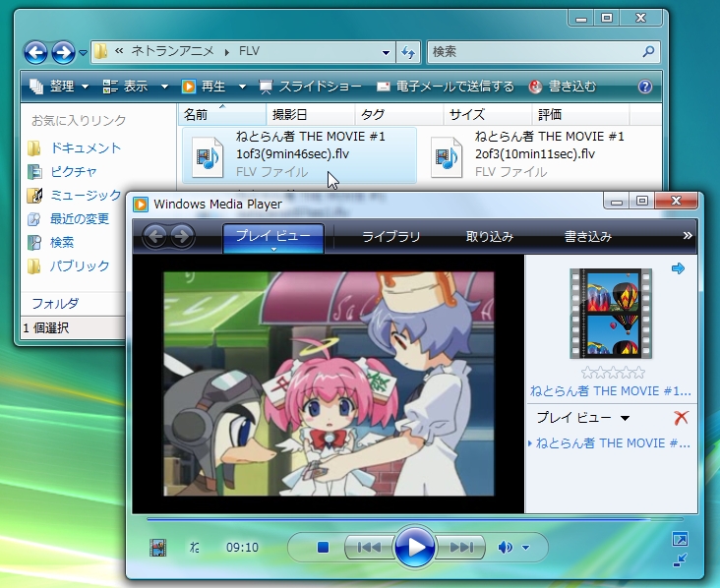Rate the video using the star rating

click(613, 373)
